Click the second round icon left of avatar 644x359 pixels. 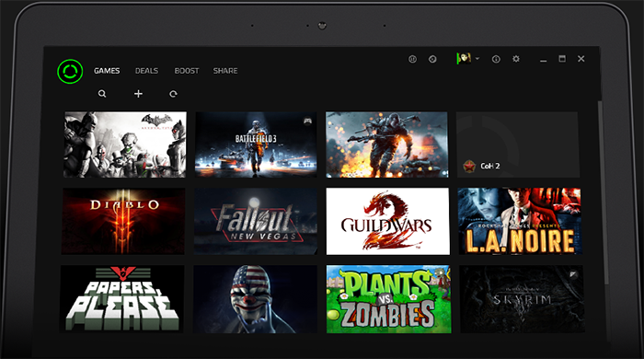pos(432,59)
